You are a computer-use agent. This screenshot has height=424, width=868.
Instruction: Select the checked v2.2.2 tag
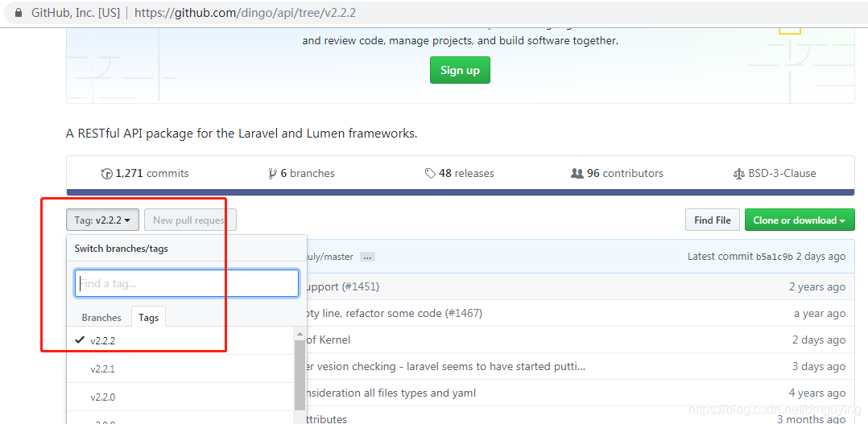(x=180, y=340)
